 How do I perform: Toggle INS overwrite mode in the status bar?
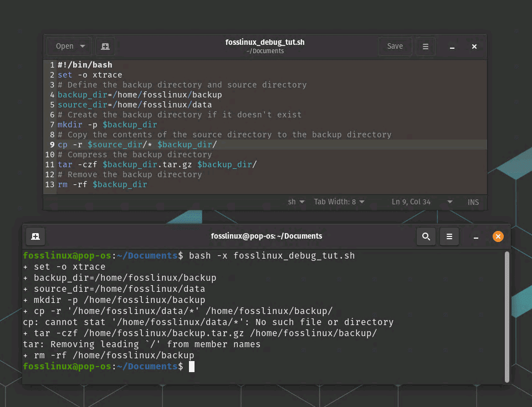pyautogui.click(x=473, y=202)
